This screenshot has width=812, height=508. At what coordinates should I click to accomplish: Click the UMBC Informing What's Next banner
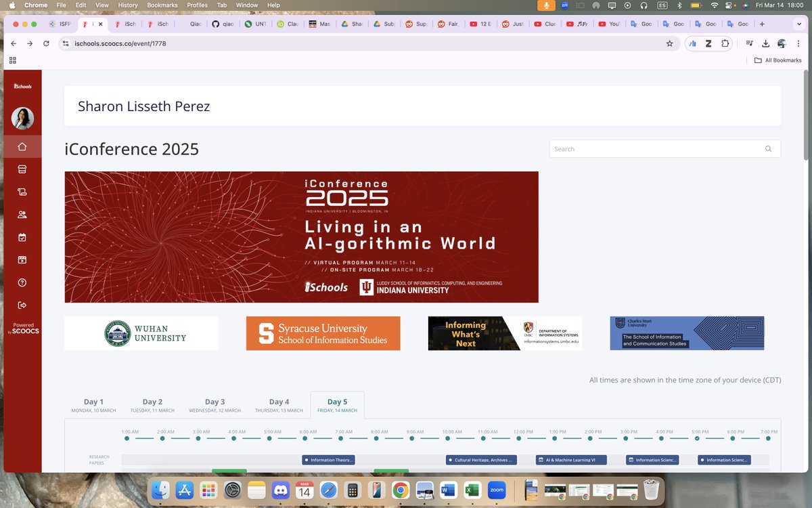click(505, 333)
